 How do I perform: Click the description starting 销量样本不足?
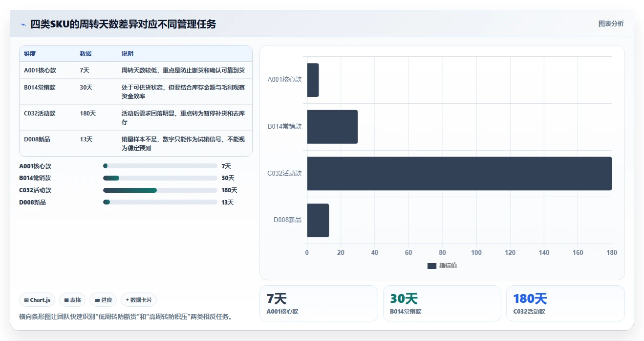[x=183, y=144]
